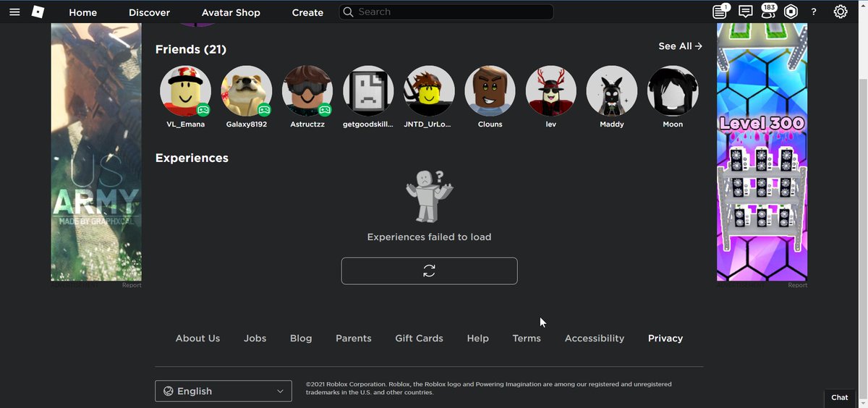868x408 pixels.
Task: Click the Roblox logo icon
Action: pyautogui.click(x=38, y=12)
